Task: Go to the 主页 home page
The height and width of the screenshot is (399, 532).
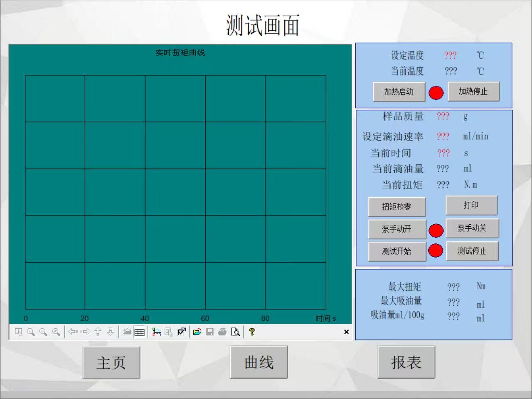Action: click(111, 362)
